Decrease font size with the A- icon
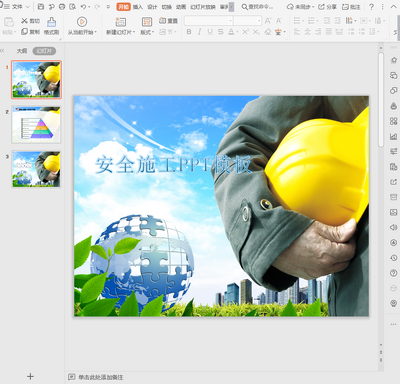Screen dimensions: 400x384 [279, 21]
